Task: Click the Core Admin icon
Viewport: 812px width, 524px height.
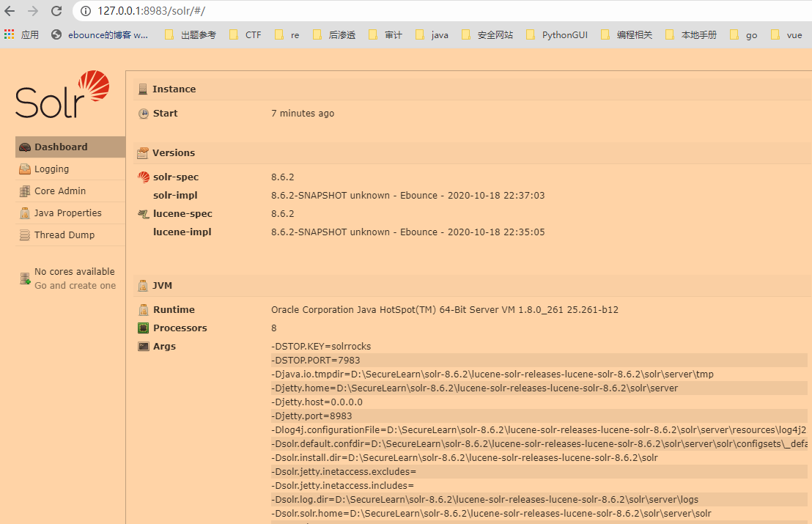Action: [25, 191]
